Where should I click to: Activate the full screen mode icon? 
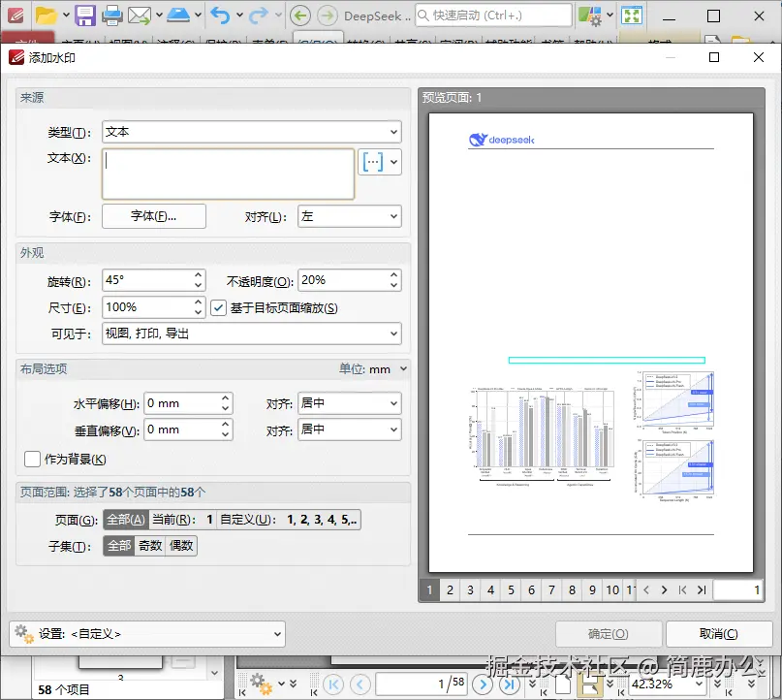[x=632, y=16]
